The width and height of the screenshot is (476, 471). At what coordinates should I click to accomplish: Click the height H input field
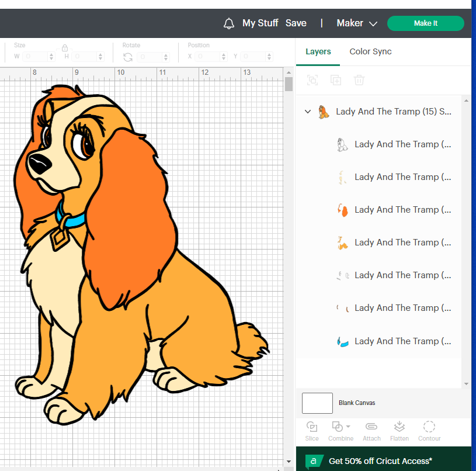pos(85,57)
